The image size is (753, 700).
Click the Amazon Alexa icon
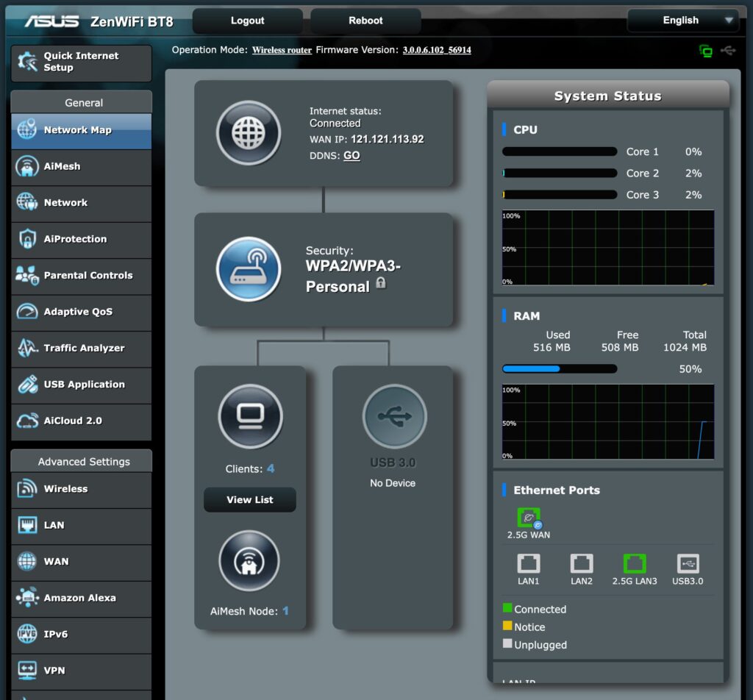coord(27,598)
